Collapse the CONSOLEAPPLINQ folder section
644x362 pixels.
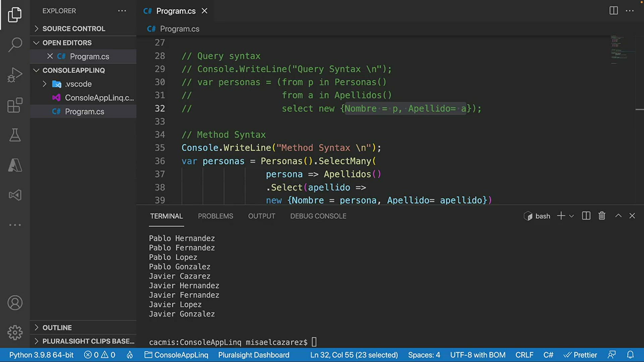(83, 70)
